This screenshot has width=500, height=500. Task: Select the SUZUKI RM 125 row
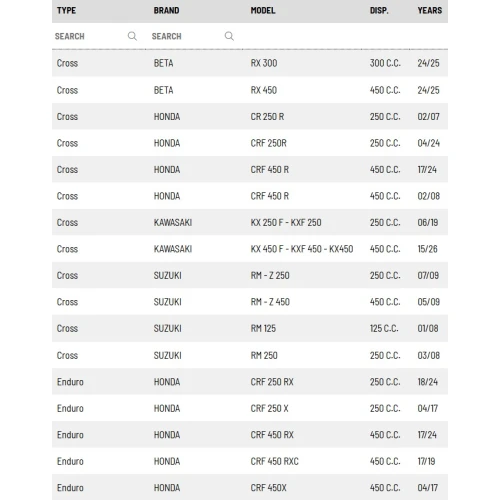(250, 328)
